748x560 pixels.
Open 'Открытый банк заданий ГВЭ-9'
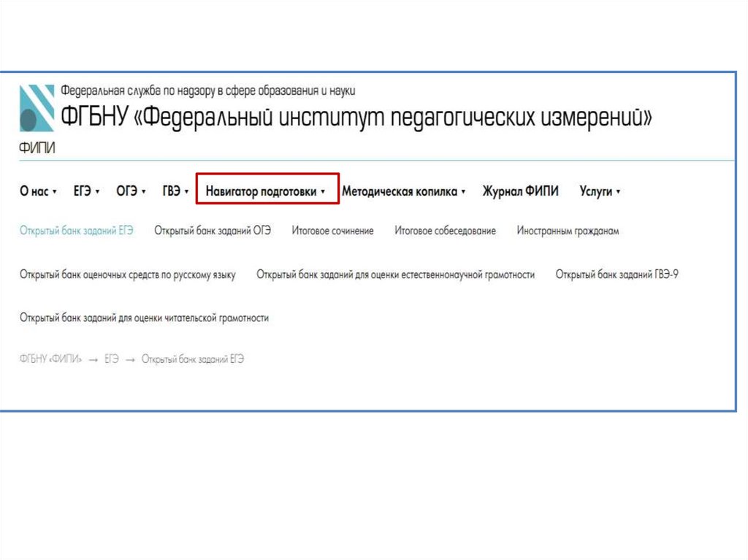tap(617, 275)
